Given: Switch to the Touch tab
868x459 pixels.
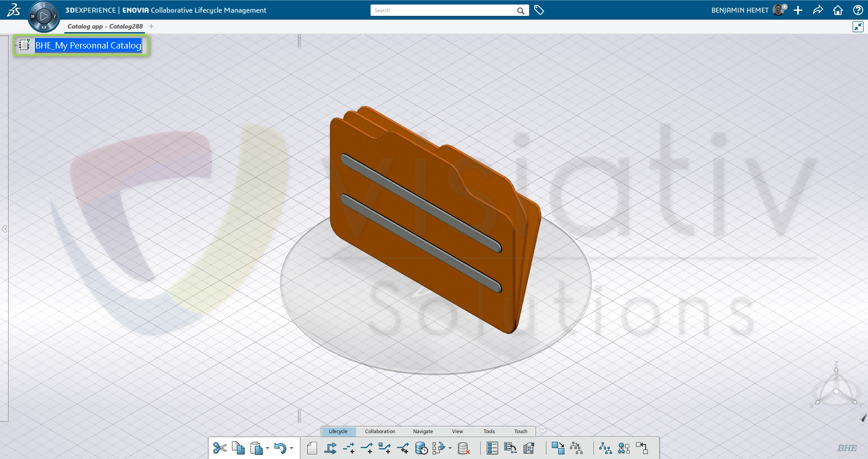Looking at the screenshot, I should 521,431.
